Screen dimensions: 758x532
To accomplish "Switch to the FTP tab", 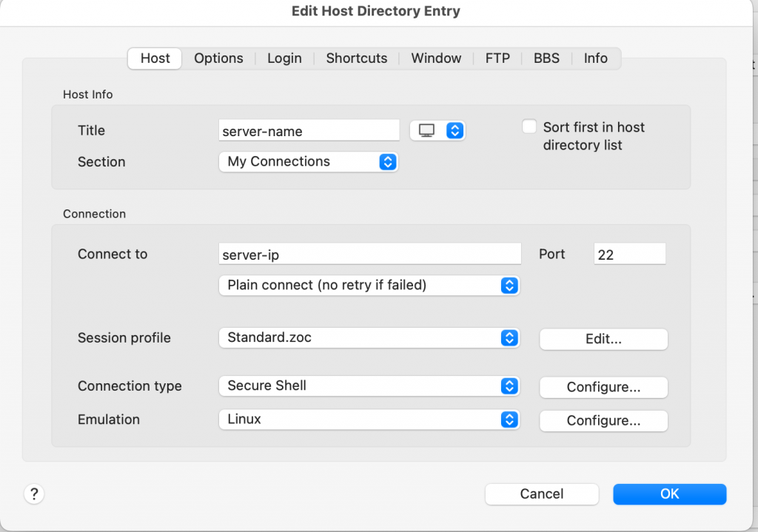I will point(497,58).
